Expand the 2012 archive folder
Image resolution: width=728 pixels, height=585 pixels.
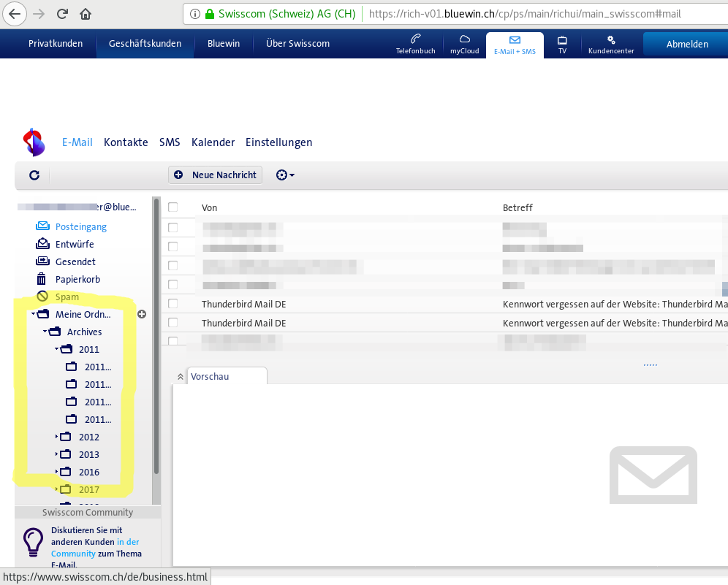click(x=58, y=437)
